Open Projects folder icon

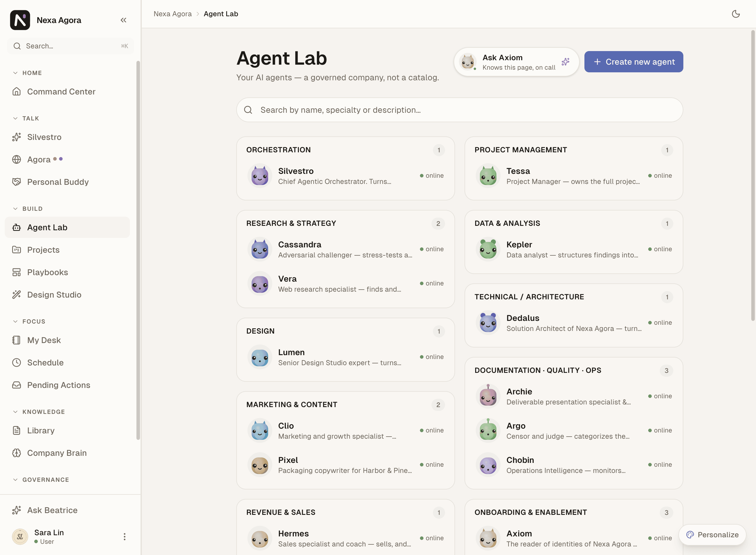pos(17,250)
